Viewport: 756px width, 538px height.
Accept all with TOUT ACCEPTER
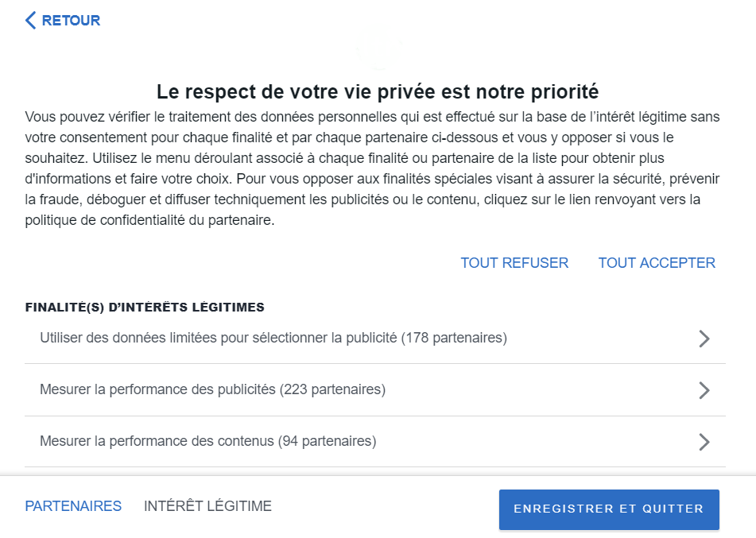point(657,263)
